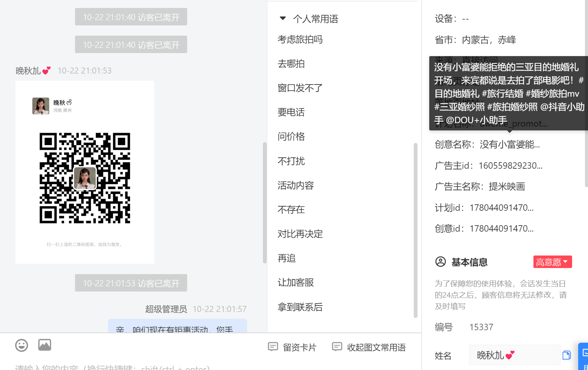Select quick phrase 考虑旅拍吗

point(300,39)
